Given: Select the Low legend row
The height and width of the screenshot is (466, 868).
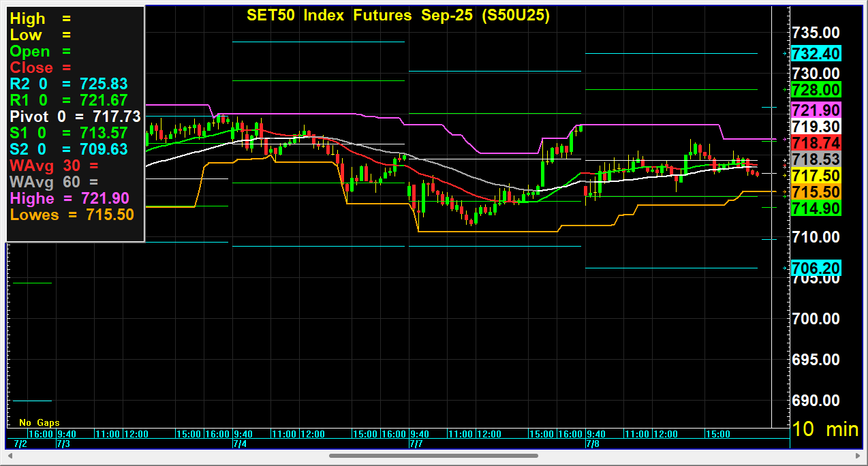Looking at the screenshot, I should [x=40, y=35].
